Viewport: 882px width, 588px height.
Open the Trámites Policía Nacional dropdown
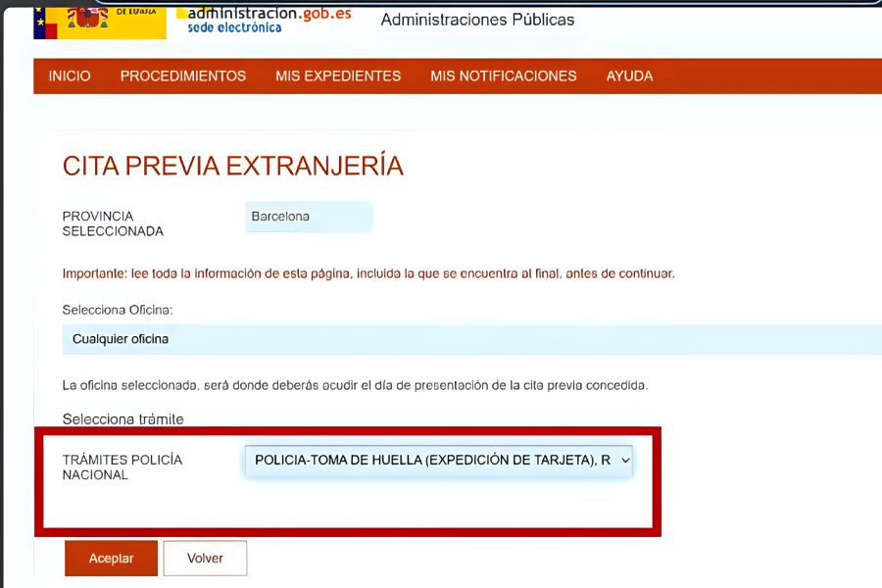pos(439,461)
